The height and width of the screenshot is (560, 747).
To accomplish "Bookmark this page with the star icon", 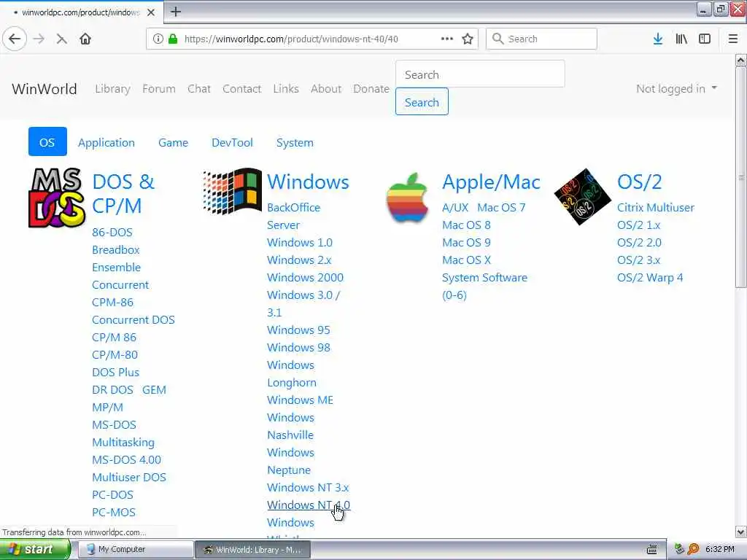I will [x=468, y=39].
